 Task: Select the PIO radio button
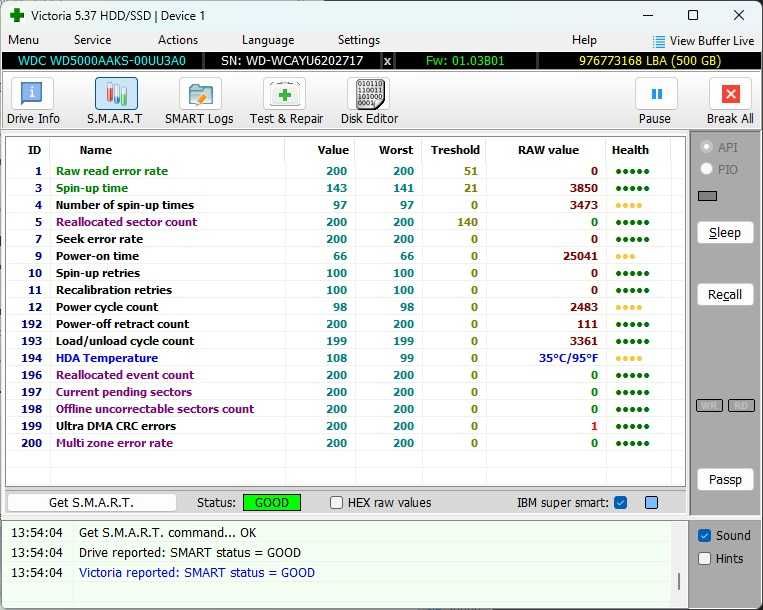point(707,169)
